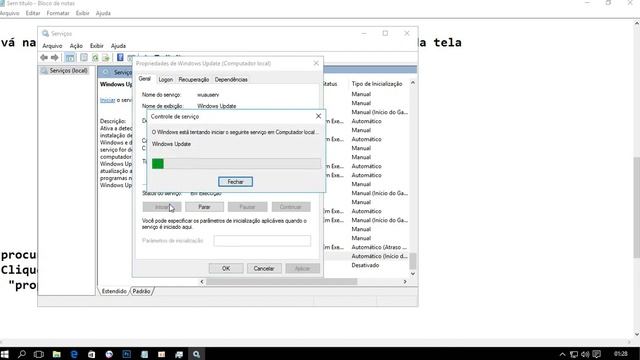The image size is (640, 360).
Task: Select the Estendido view tab
Action: [114, 291]
